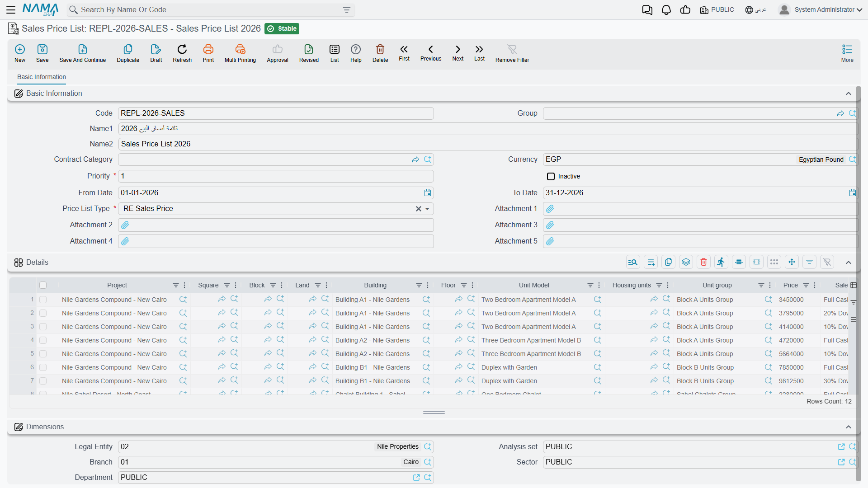Open lookup for Legal Entity field

(x=428, y=447)
